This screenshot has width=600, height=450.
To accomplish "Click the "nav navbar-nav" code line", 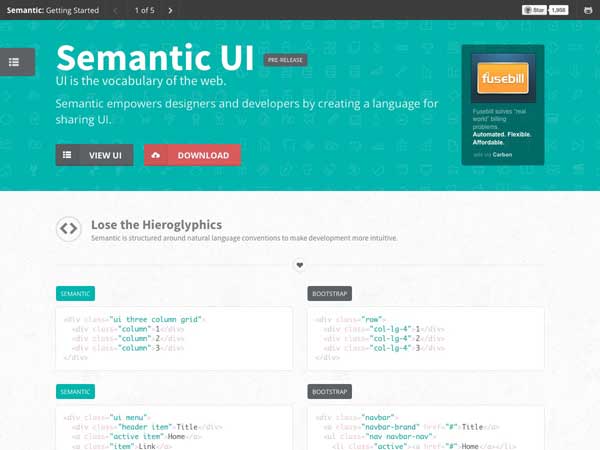I will coord(378,436).
